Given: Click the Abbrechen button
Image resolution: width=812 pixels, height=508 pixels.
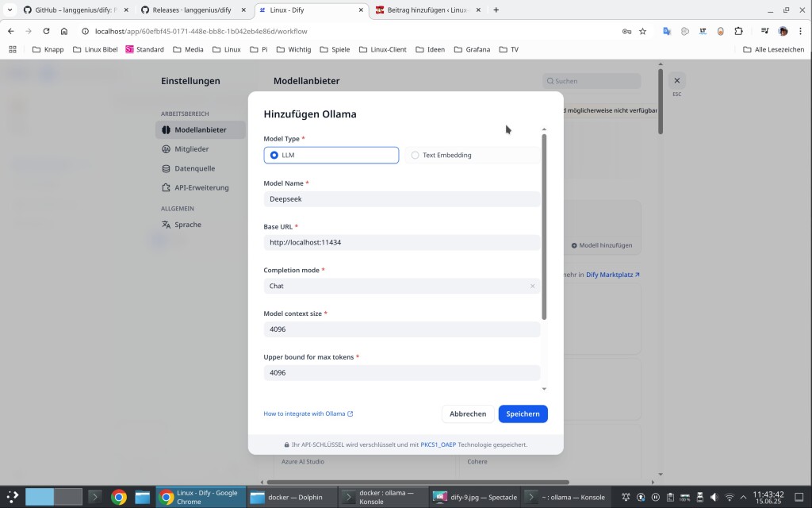Looking at the screenshot, I should coord(468,414).
